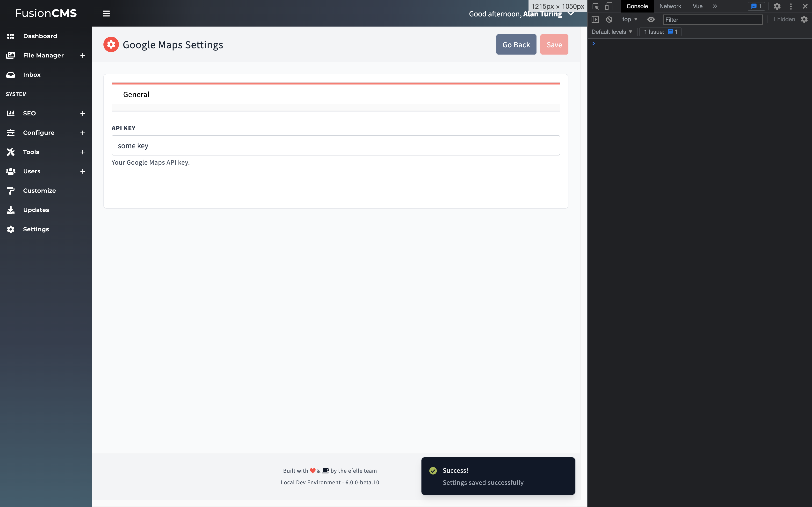Screen dimensions: 812x507
Task: Click the API key input field
Action: (335, 145)
